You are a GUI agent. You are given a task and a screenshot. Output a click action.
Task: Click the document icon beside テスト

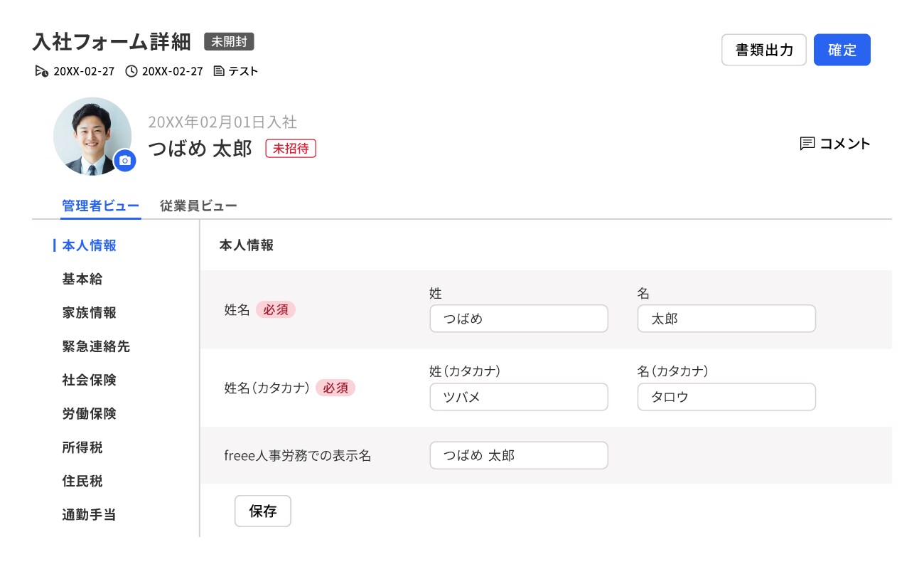pyautogui.click(x=219, y=71)
